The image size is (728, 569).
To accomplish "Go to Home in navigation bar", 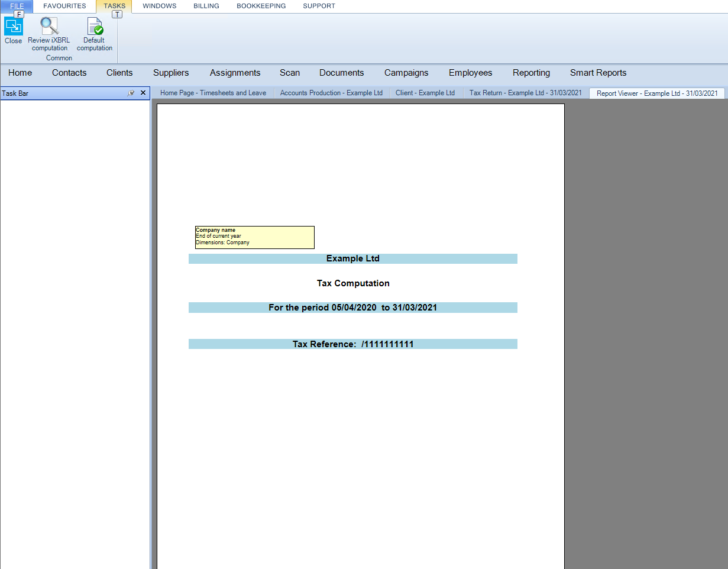I will (20, 73).
